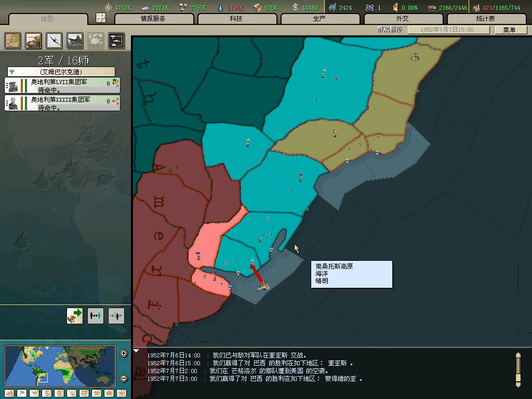Select the airplane air units icon
532x399 pixels.
[54, 41]
